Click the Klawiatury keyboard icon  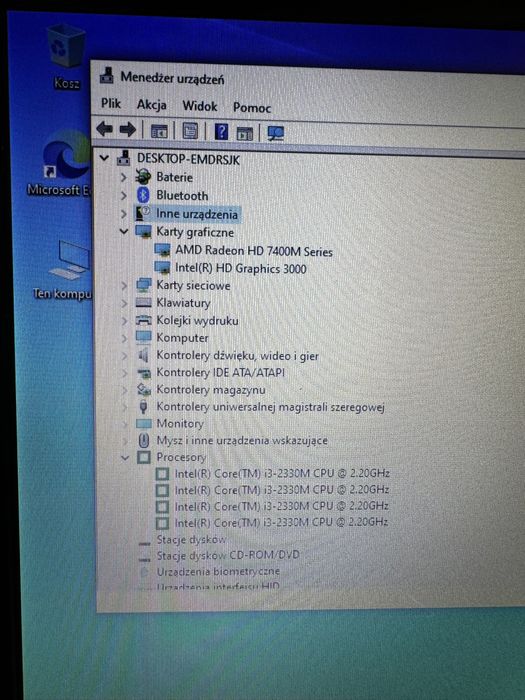point(143,303)
